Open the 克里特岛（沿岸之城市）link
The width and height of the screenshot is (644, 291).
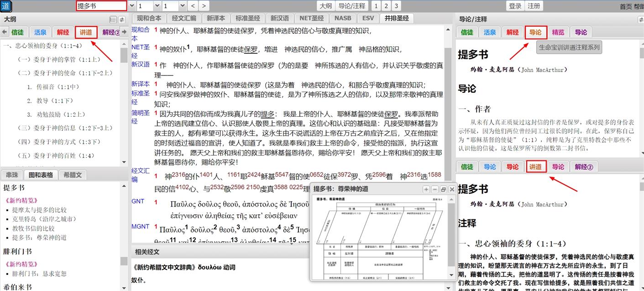click(44, 219)
